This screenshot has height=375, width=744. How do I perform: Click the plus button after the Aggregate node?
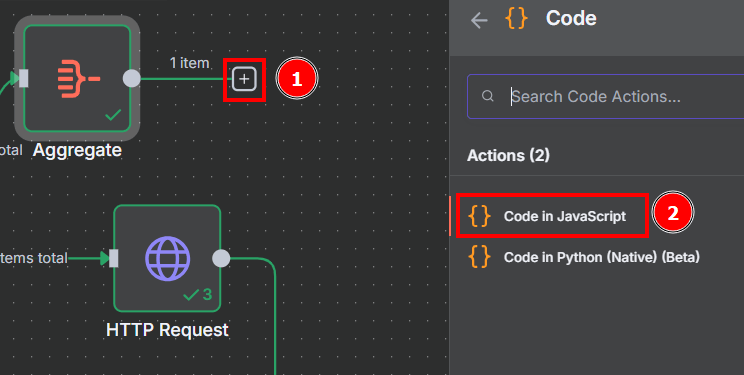[x=244, y=79]
